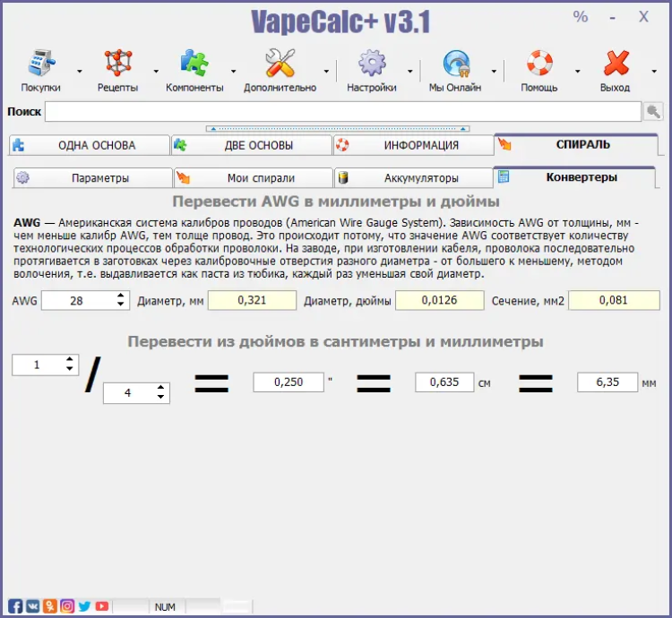
Task: Open the Покупки shopping toolbar icon
Action: point(40,64)
